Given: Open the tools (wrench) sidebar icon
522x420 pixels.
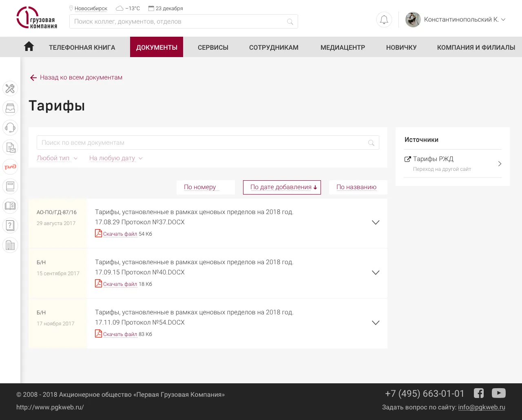Looking at the screenshot, I should [x=10, y=88].
